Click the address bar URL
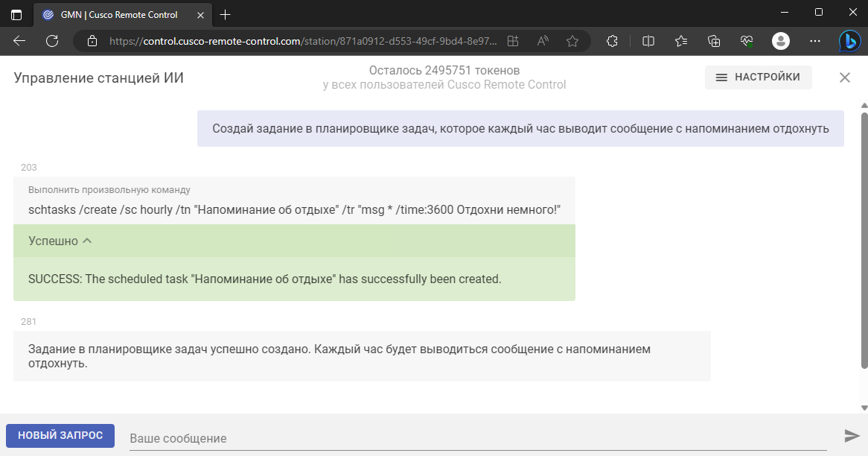 (x=303, y=41)
